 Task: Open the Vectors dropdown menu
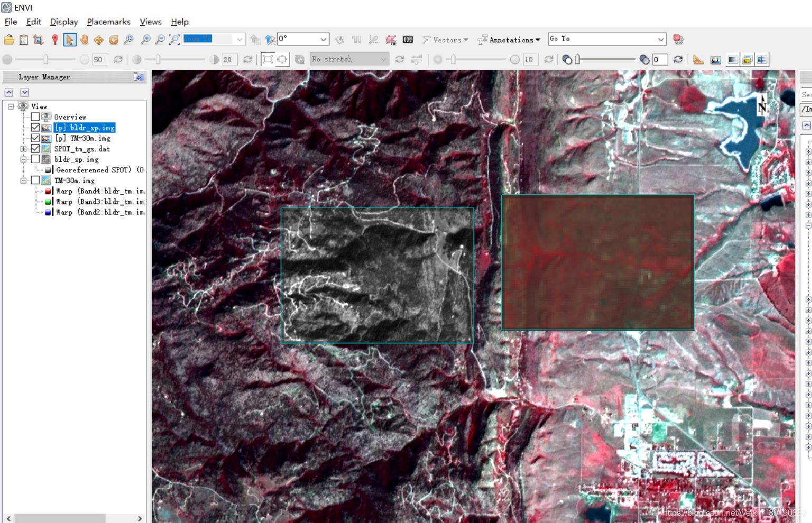coord(445,40)
